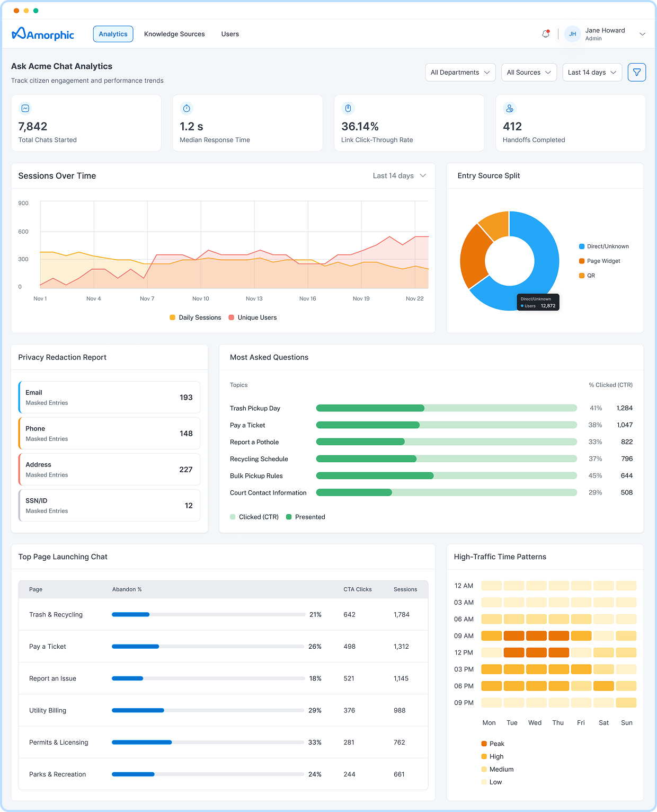Open the Users tab
Viewport: 657px width, 812px height.
coord(230,34)
